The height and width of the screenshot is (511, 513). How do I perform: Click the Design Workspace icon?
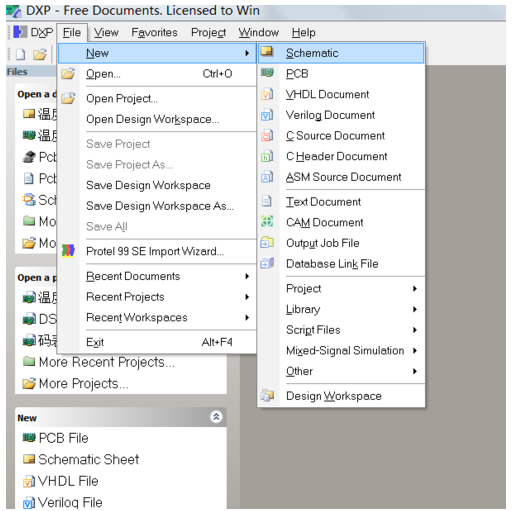click(267, 396)
